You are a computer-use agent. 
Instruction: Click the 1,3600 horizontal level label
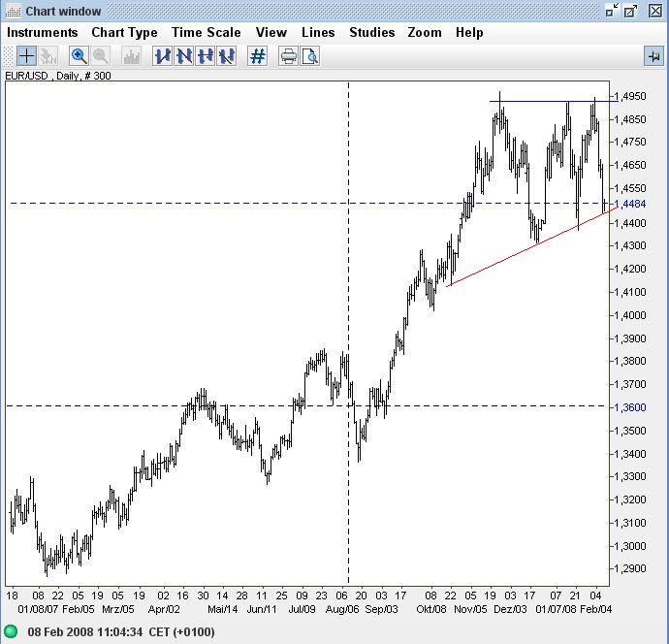(x=632, y=407)
